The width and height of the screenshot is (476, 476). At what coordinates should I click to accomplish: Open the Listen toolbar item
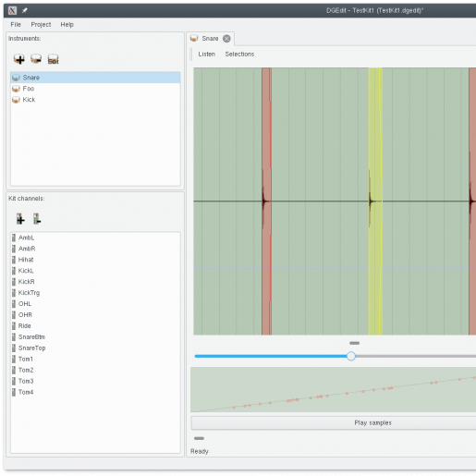point(206,55)
